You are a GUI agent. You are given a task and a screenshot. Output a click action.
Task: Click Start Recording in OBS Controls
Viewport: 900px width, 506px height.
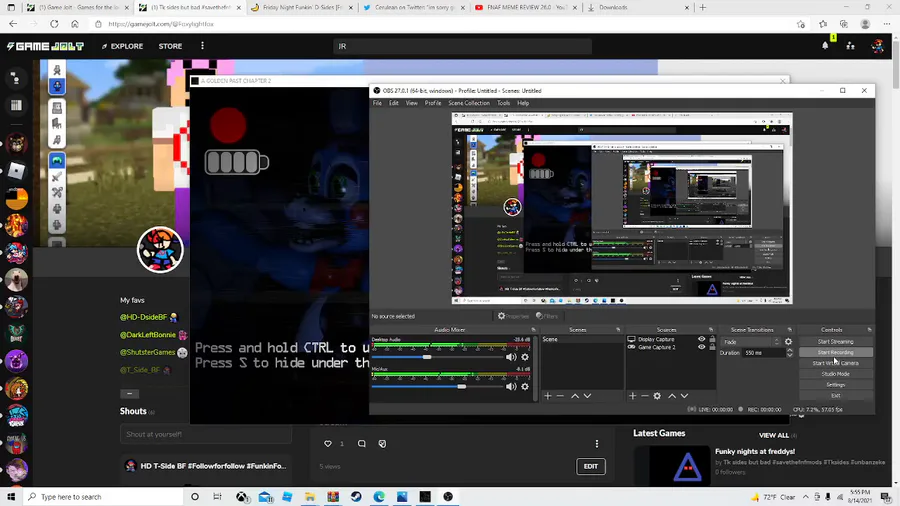pyautogui.click(x=835, y=352)
